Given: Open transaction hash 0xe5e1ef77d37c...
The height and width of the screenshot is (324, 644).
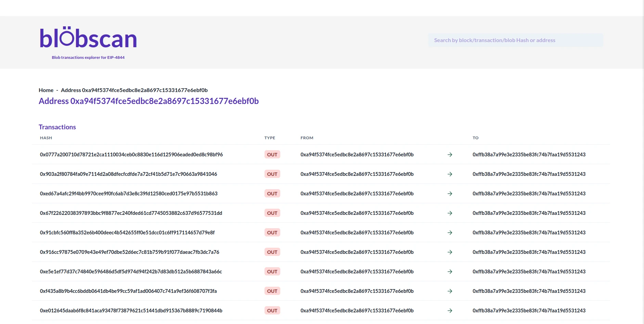Looking at the screenshot, I should (x=131, y=272).
